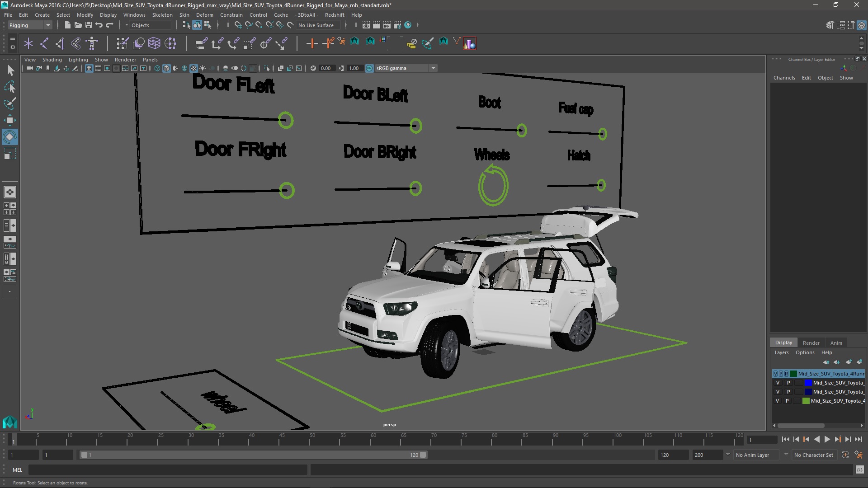Step to the next key
The width and height of the screenshot is (868, 488).
point(837,439)
